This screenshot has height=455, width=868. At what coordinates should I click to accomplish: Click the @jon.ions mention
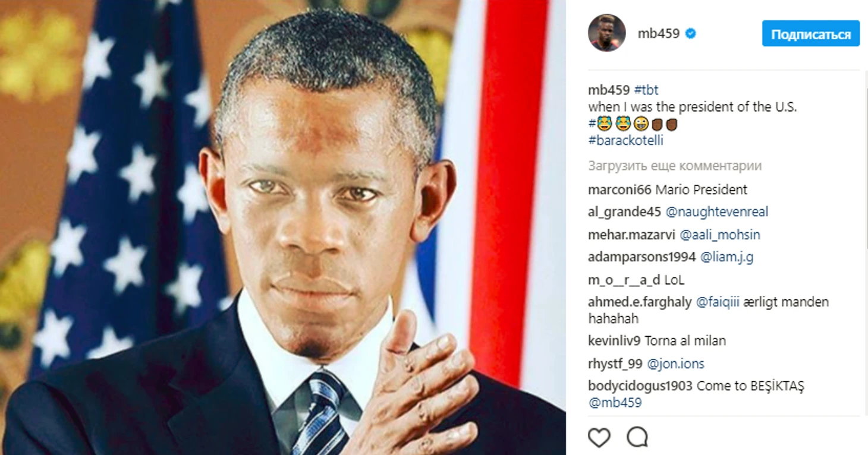point(675,364)
